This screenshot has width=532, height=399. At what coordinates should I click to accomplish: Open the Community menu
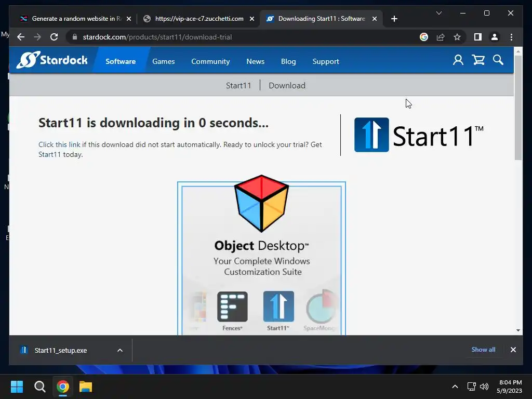[210, 61]
